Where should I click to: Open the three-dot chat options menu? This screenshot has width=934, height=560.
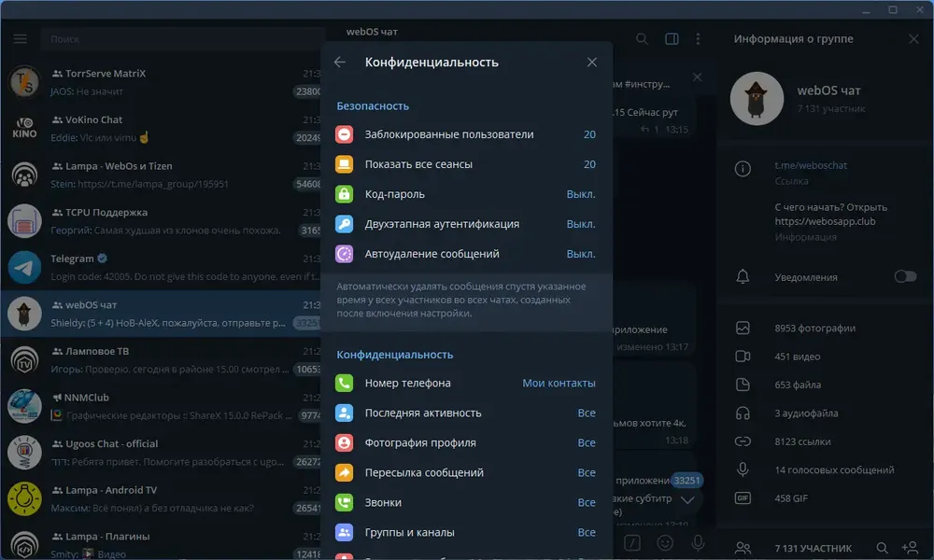(x=698, y=38)
